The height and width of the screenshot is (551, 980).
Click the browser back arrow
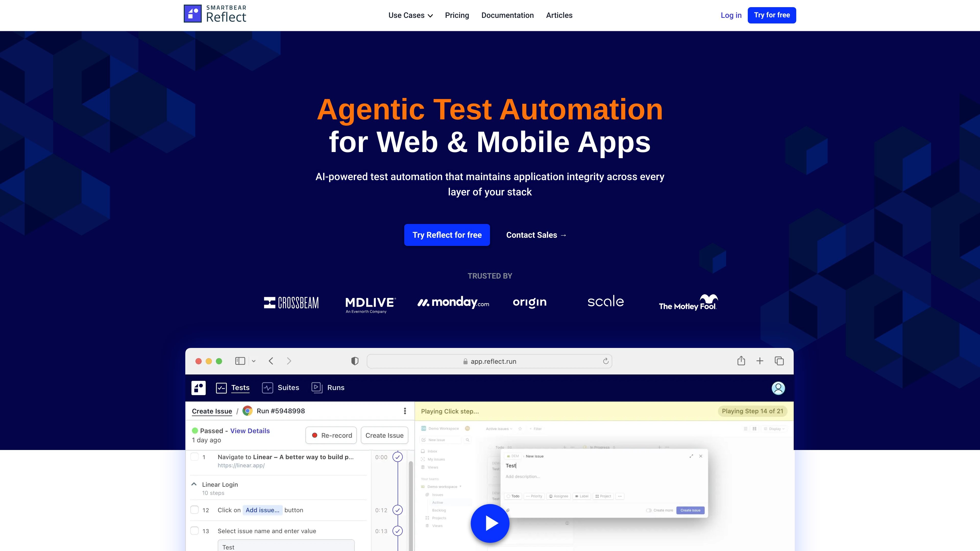[271, 361]
